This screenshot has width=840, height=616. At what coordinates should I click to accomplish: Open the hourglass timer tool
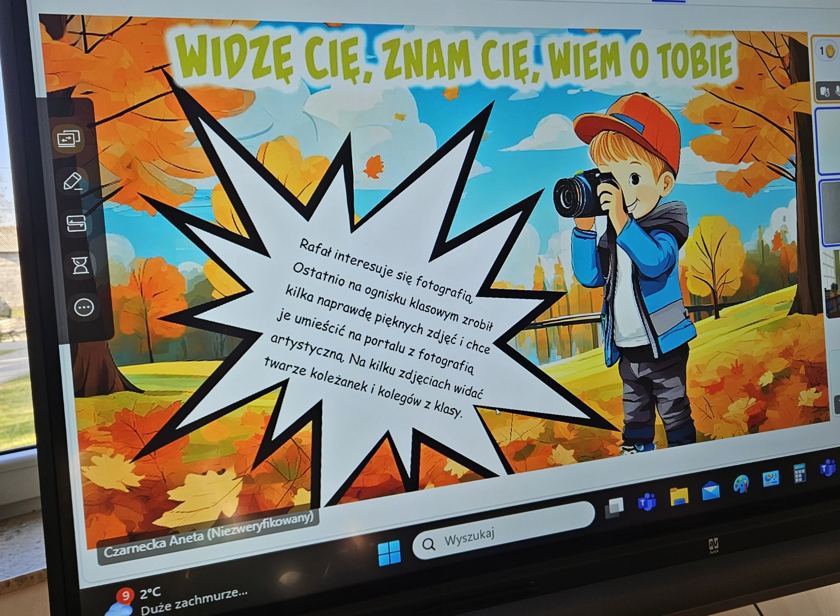tap(80, 265)
